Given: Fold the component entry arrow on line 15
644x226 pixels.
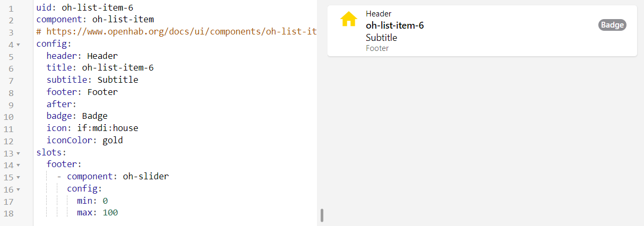Looking at the screenshot, I should (19, 177).
